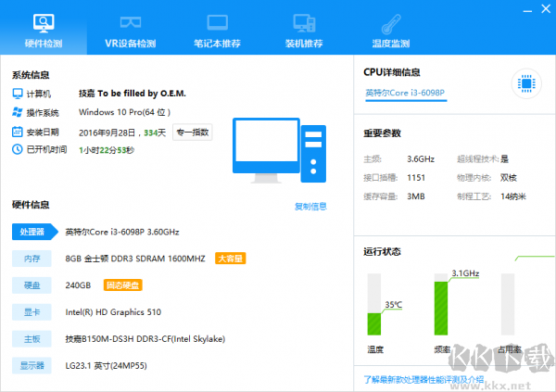The width and height of the screenshot is (556, 392).
Task: Click the 英特尔Core i3-6098P link in CPU详细信息
Action: click(x=405, y=93)
